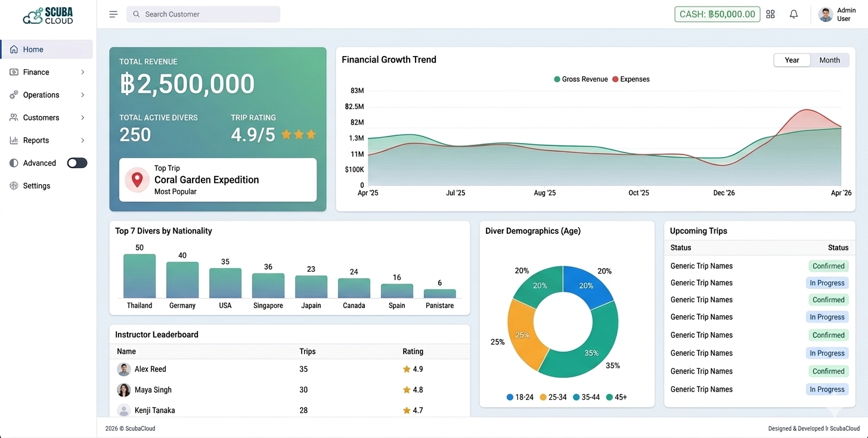Click Maya Singh's avatar
Image resolution: width=868 pixels, height=438 pixels.
pos(124,390)
